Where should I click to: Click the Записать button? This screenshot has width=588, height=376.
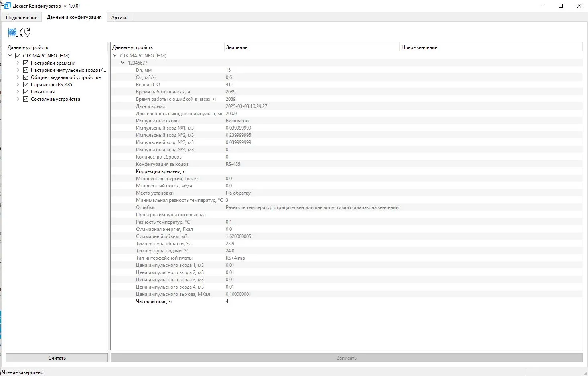(347, 358)
